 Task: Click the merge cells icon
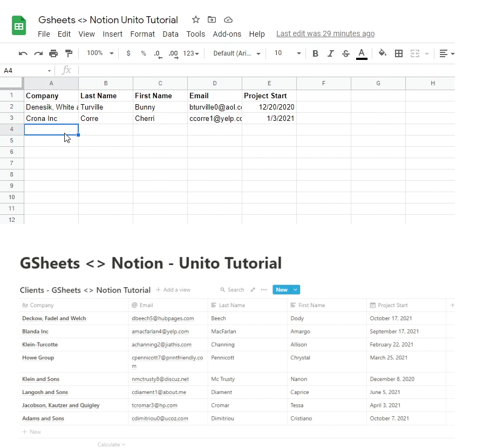[414, 53]
